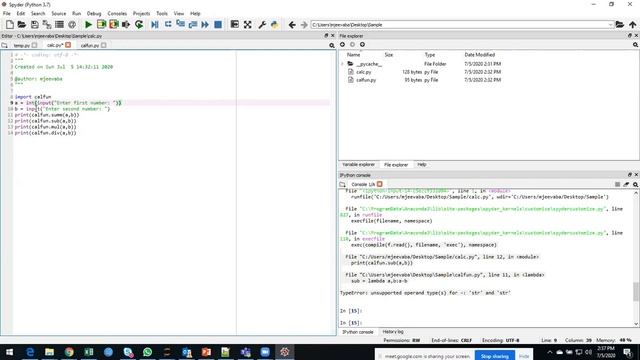The width and height of the screenshot is (640, 360).
Task: Browse tabs icon in IPython console
Action: [342, 184]
